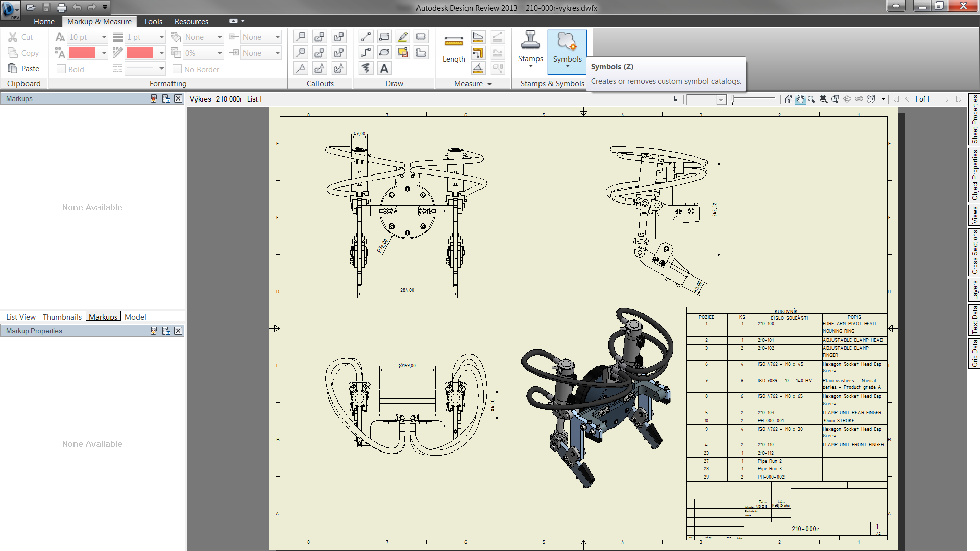Select the Polyline draw tool
The height and width of the screenshot is (551, 980).
[x=366, y=53]
